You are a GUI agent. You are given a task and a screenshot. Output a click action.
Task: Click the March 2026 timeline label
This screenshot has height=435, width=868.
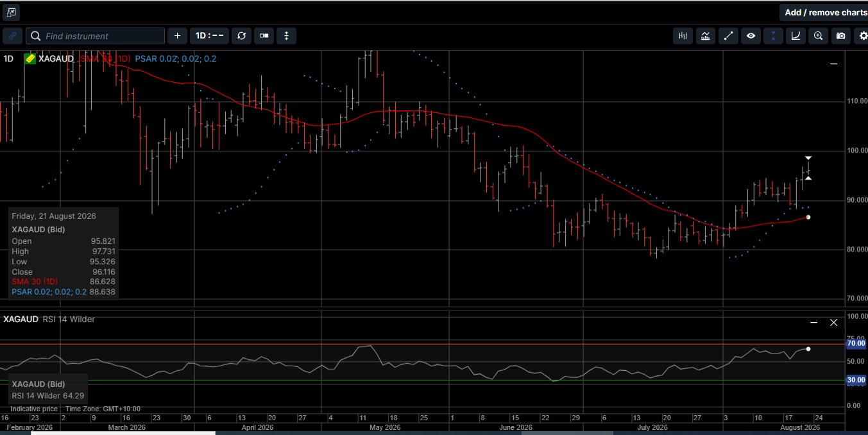tap(126, 427)
